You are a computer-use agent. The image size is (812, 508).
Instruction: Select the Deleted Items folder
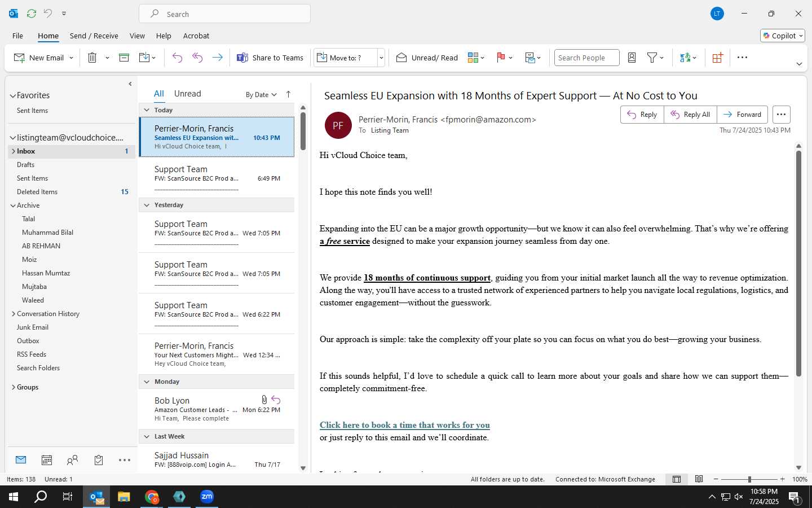tap(37, 192)
